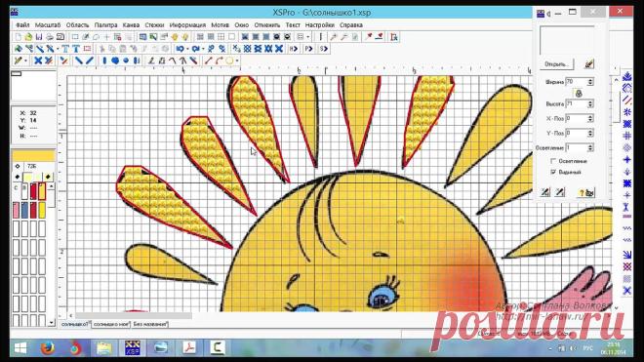Click the blue full cross stitch icon
This screenshot has height=362, width=644.
pos(38,60)
